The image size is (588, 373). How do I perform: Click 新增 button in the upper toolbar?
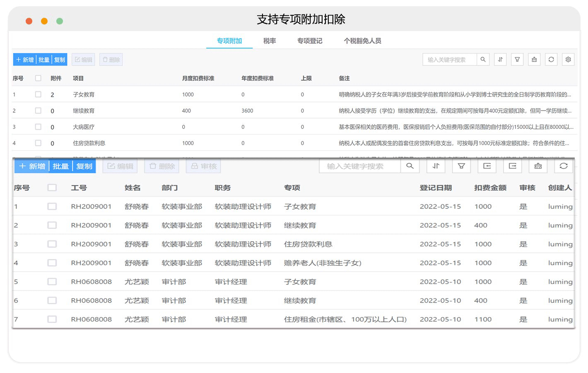coord(24,60)
